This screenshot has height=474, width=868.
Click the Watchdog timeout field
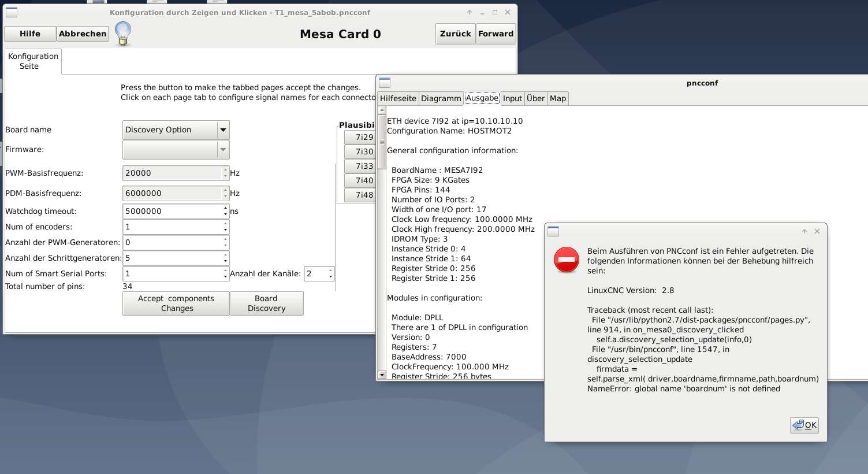tap(173, 211)
